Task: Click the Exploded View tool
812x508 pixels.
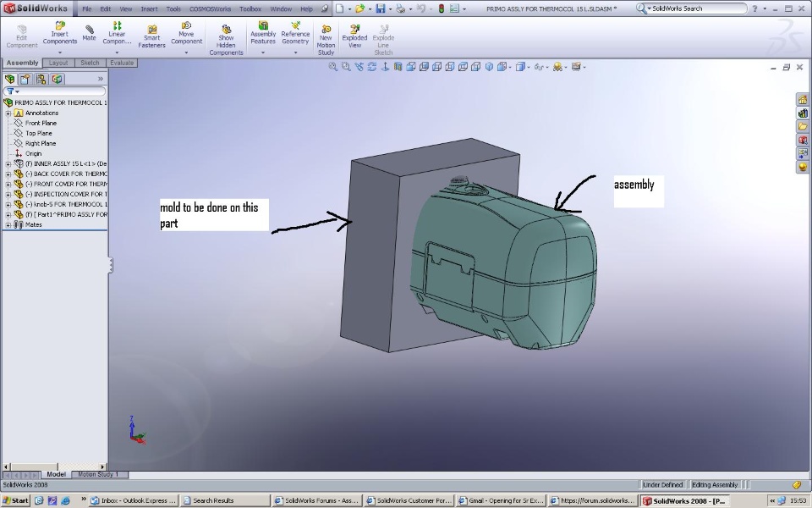Action: tap(354, 36)
